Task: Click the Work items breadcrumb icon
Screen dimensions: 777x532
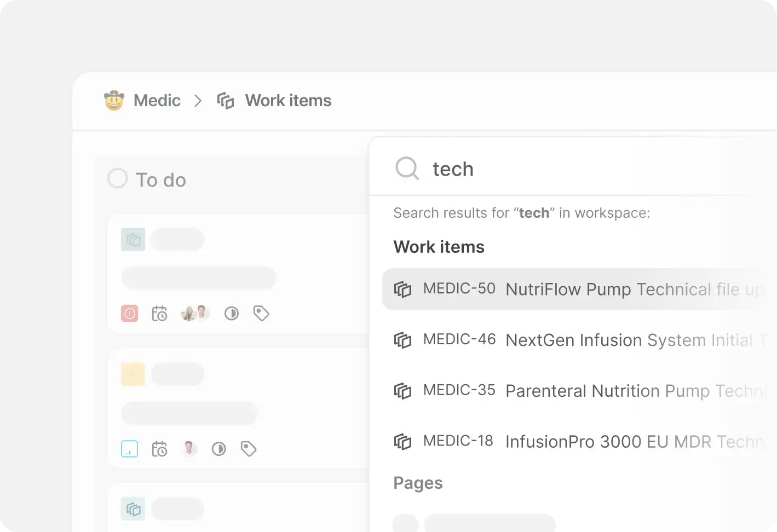Action: point(226,101)
